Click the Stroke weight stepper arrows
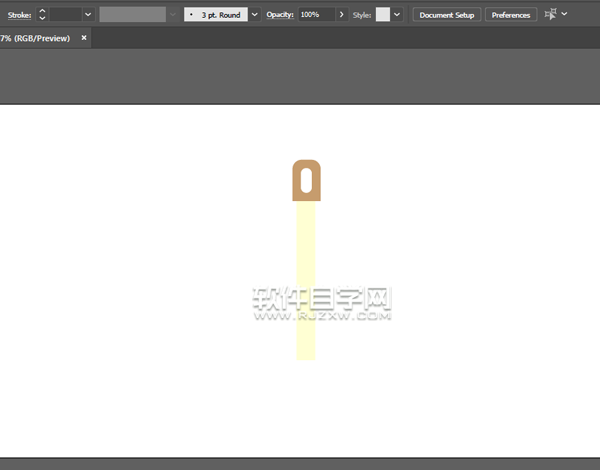 [42, 15]
